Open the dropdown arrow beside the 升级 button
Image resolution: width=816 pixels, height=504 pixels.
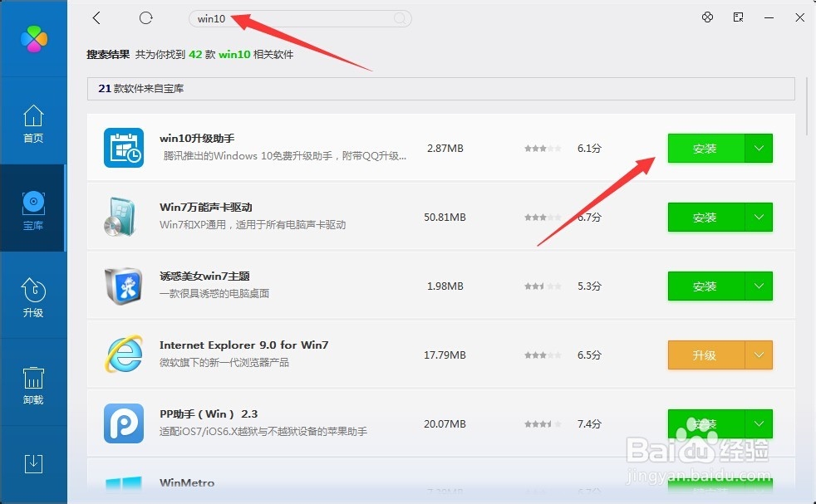(760, 355)
